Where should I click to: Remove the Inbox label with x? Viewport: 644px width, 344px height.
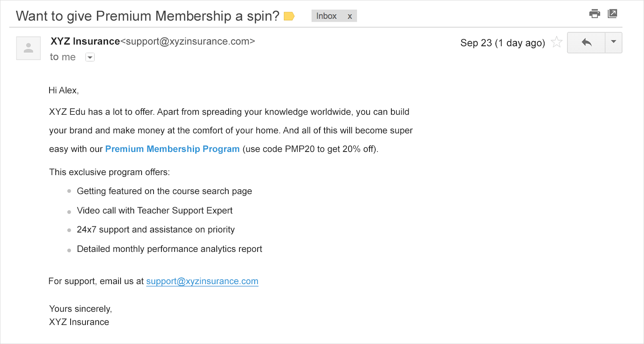point(350,17)
